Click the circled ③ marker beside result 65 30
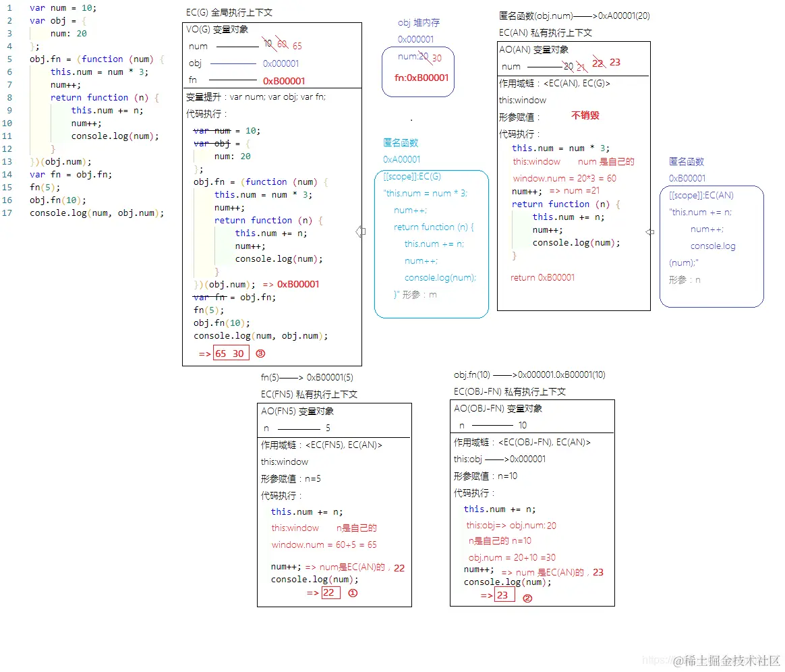This screenshot has width=785, height=672. (260, 353)
